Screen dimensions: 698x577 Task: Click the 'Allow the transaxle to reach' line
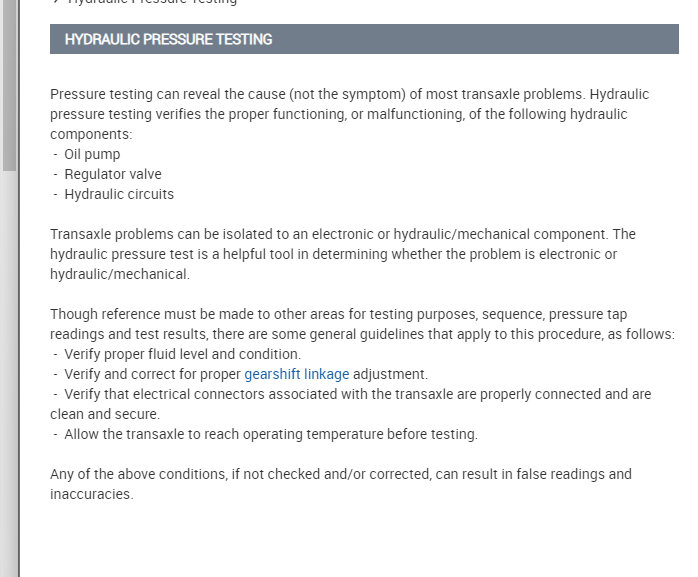[270, 434]
